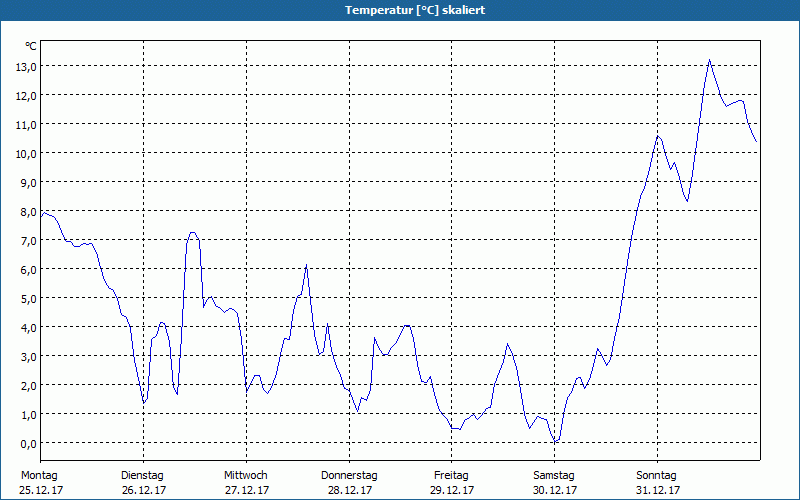Click the 13,0 y-axis label
The width and height of the screenshot is (800, 500).
pos(28,67)
